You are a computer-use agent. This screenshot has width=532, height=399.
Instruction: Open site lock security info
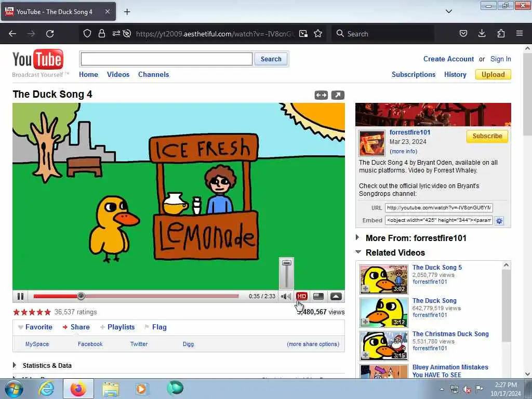point(101,34)
